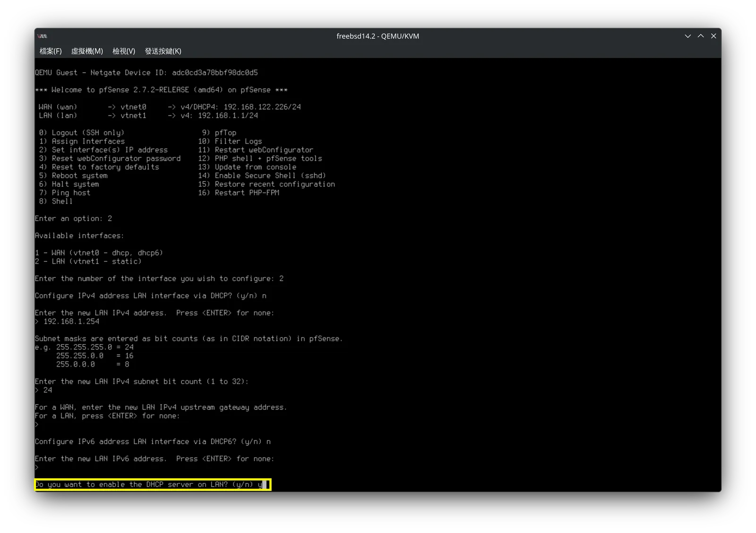Click menu entry '15) Restore recent configuration'

pyautogui.click(x=266, y=184)
